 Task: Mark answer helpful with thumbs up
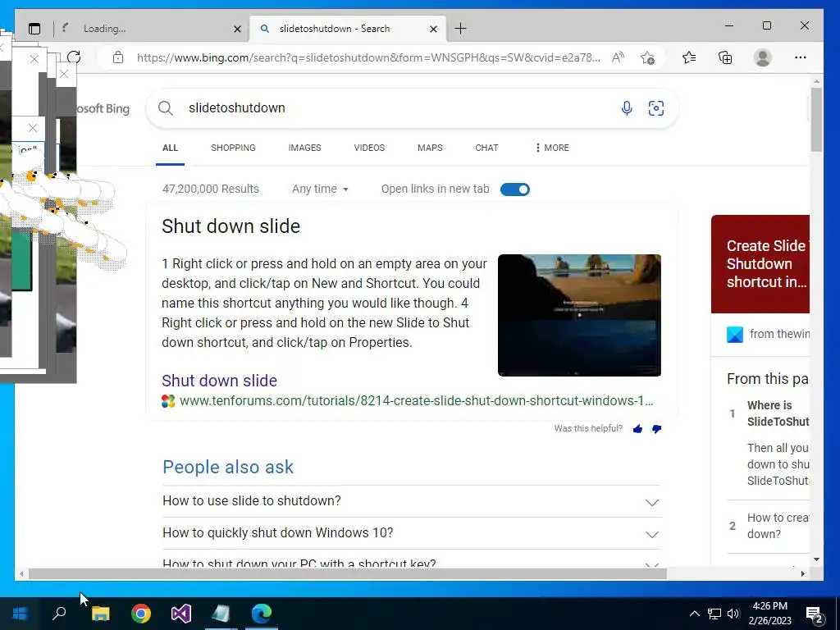[637, 429]
